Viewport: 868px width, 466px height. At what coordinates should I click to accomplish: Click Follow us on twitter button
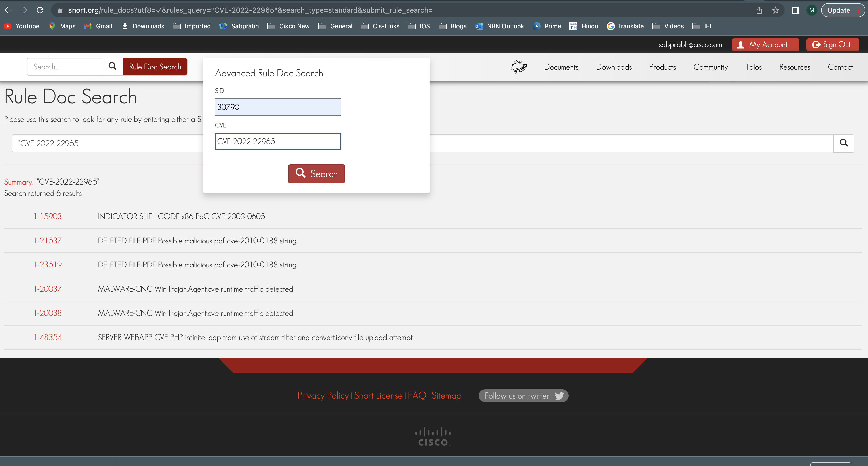click(x=523, y=396)
